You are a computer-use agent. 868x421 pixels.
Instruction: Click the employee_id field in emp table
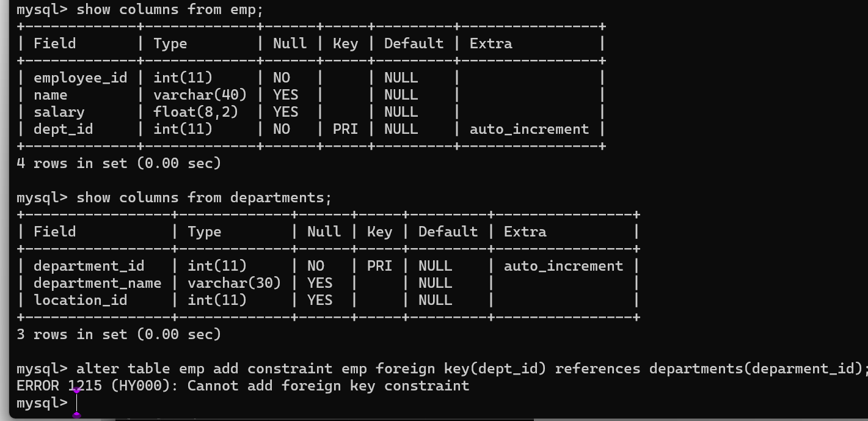point(80,78)
